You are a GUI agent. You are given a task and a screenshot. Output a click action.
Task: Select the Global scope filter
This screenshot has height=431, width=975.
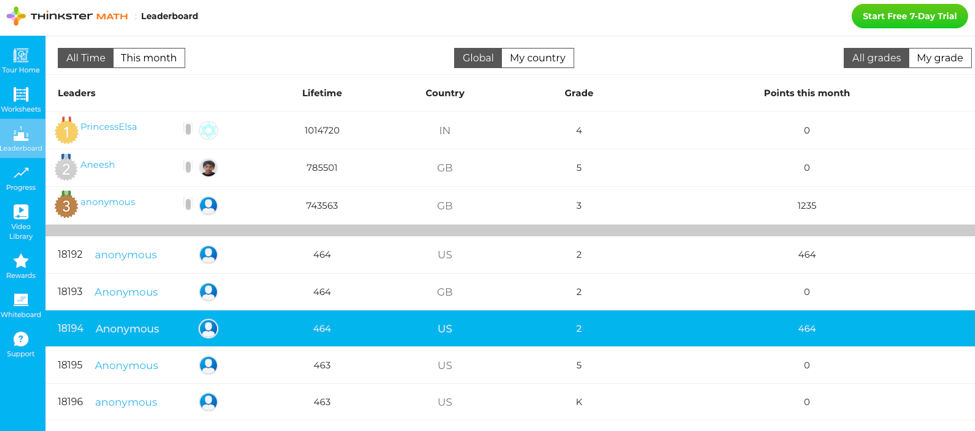[x=478, y=58]
